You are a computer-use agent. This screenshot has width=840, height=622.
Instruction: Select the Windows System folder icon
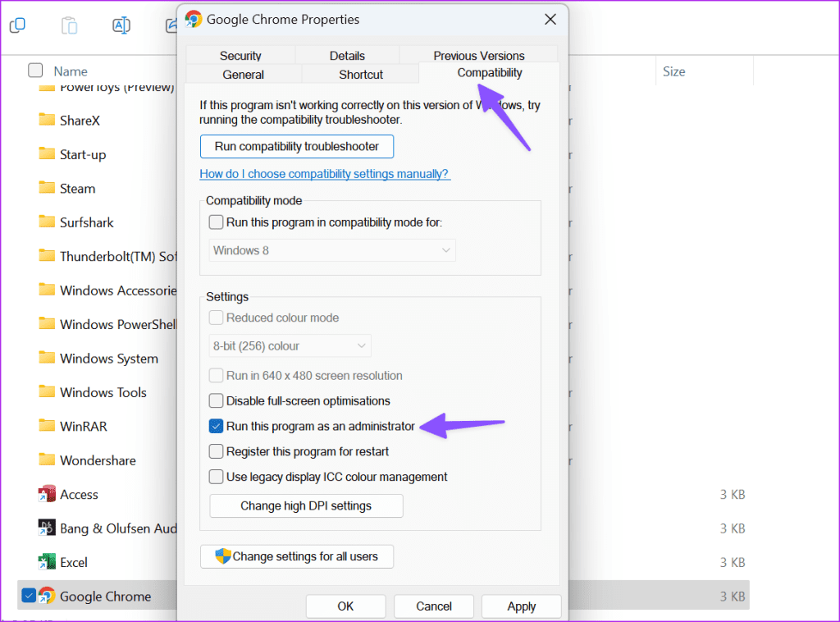pyautogui.click(x=47, y=357)
